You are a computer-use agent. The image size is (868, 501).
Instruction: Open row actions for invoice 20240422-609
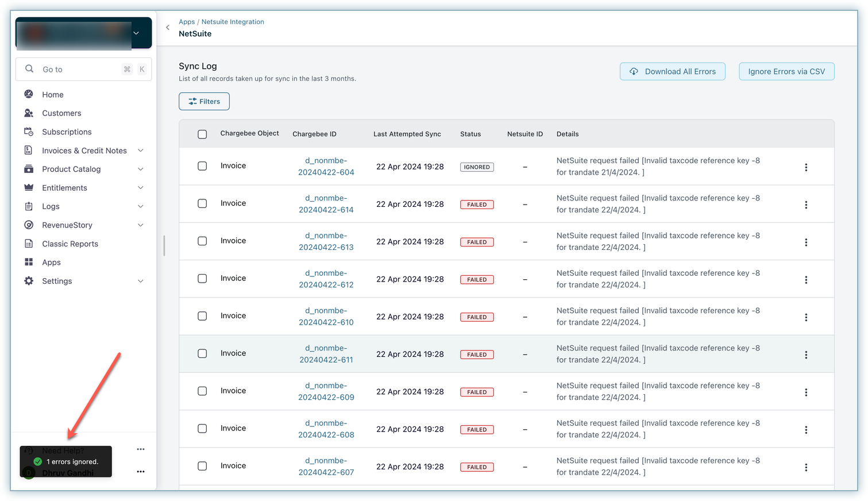(x=806, y=392)
